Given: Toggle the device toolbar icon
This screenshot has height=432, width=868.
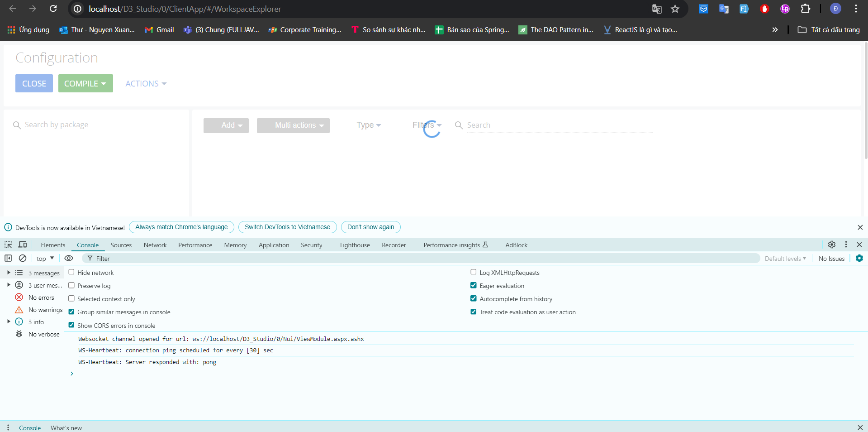Looking at the screenshot, I should pos(23,245).
